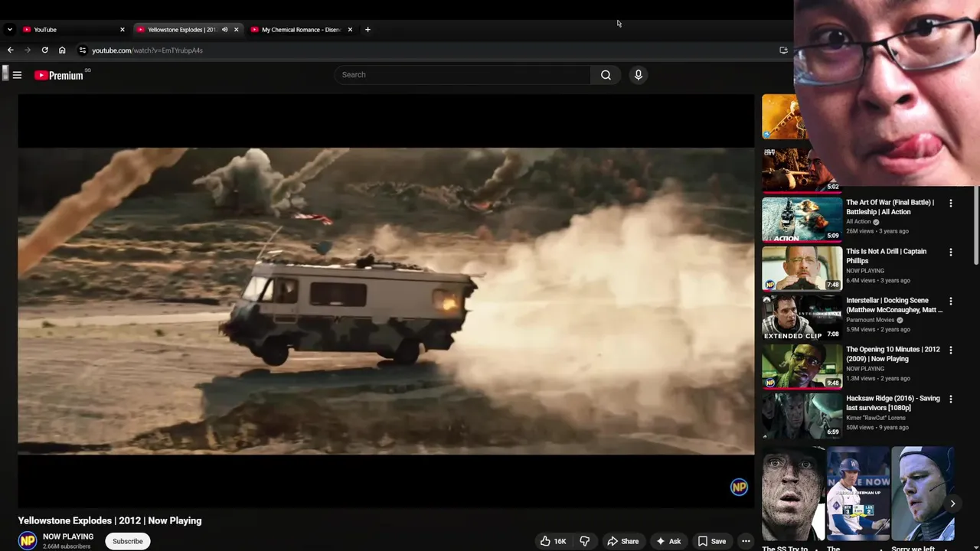Open This Is Not A Drill thumbnail
This screenshot has width=980, height=551.
pos(802,269)
